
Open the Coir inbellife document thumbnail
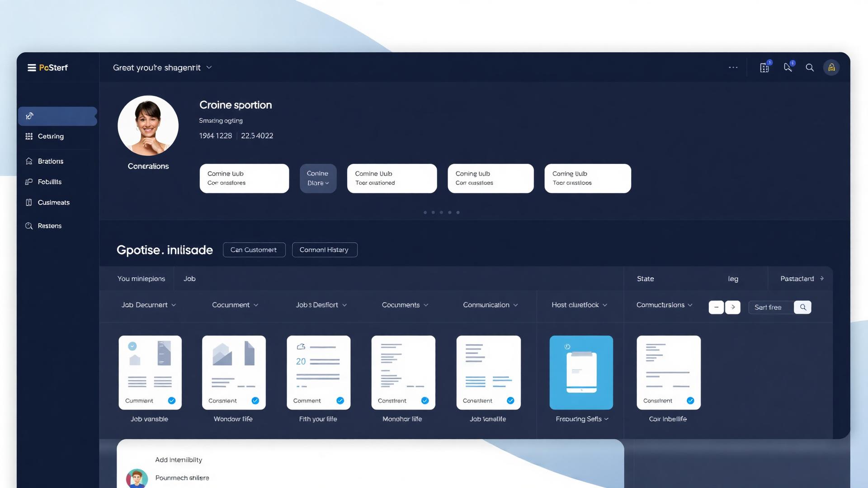[x=669, y=373]
